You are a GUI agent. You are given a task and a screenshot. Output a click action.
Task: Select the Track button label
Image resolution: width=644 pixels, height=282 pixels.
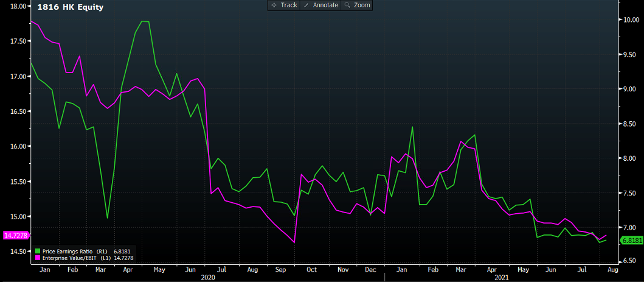289,5
